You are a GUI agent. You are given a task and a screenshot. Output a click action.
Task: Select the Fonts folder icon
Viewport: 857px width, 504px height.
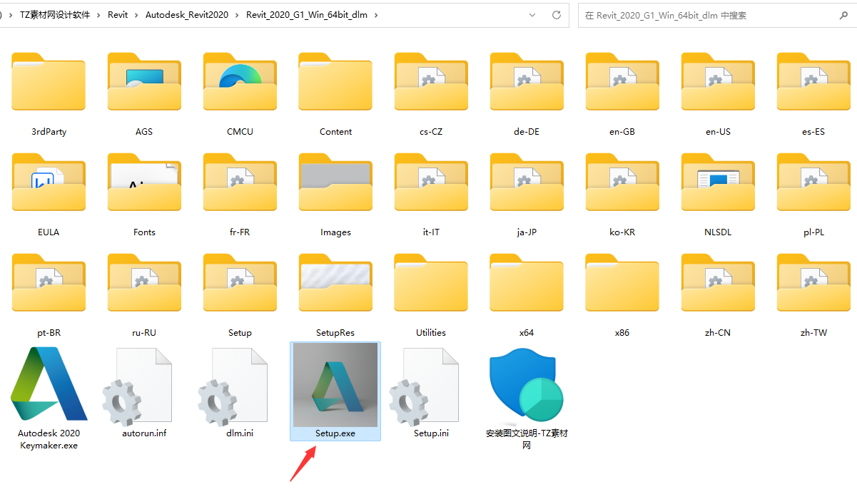point(144,182)
